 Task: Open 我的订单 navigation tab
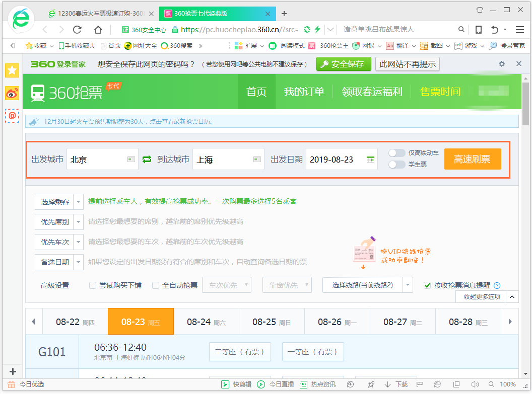coord(304,92)
